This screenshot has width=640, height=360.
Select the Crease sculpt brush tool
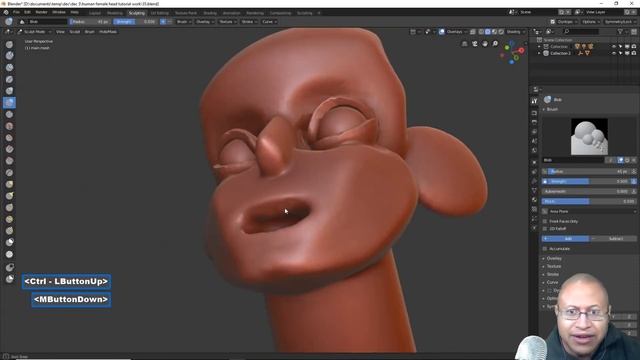coord(9,114)
